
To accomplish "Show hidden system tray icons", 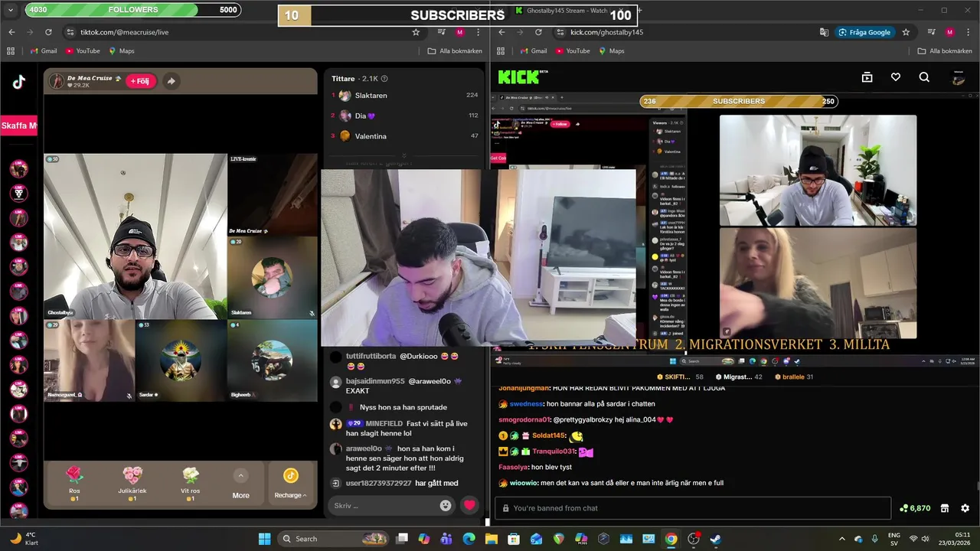I will [x=842, y=539].
